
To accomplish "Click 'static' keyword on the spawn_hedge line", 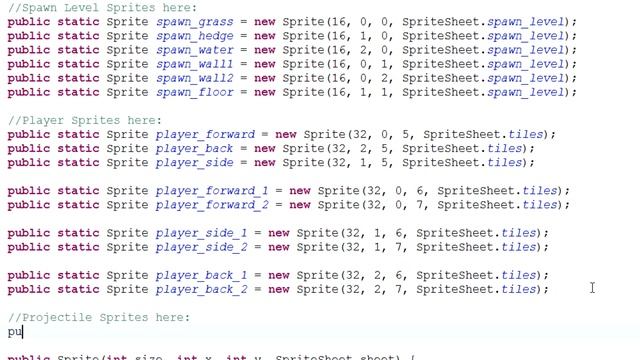I will tap(78, 36).
